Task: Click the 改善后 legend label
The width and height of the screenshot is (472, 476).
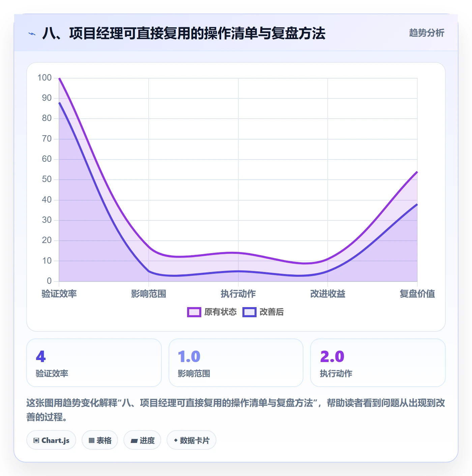Action: click(x=271, y=312)
